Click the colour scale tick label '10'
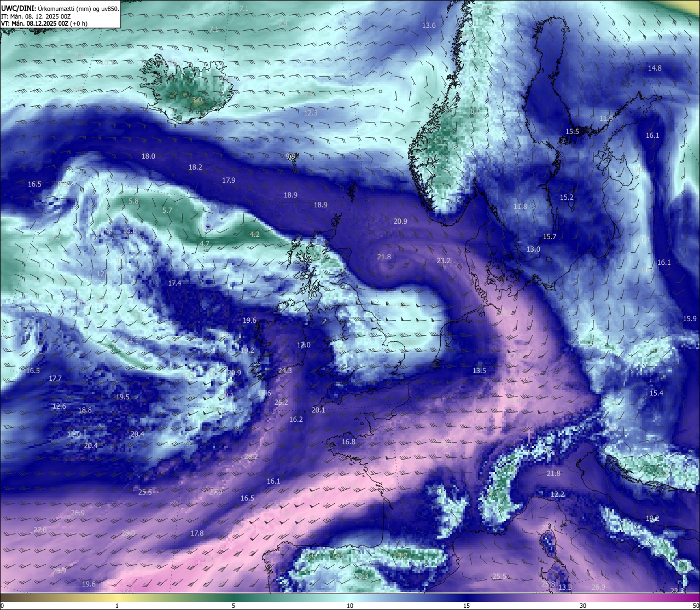The image size is (700, 610). coord(350,606)
